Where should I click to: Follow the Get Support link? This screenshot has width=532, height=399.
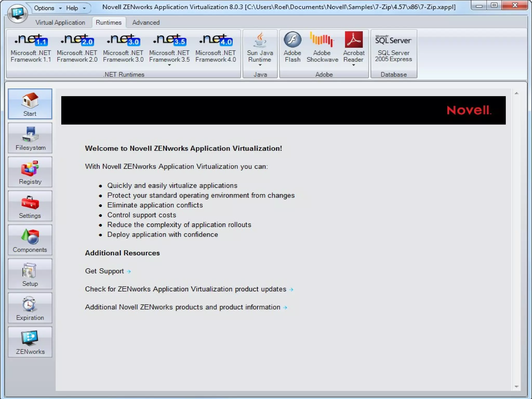tap(108, 271)
